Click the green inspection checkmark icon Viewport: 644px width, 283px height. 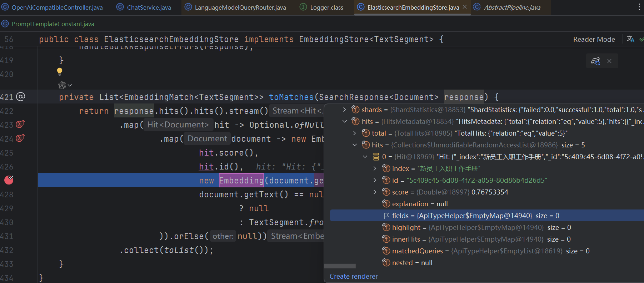[641, 39]
